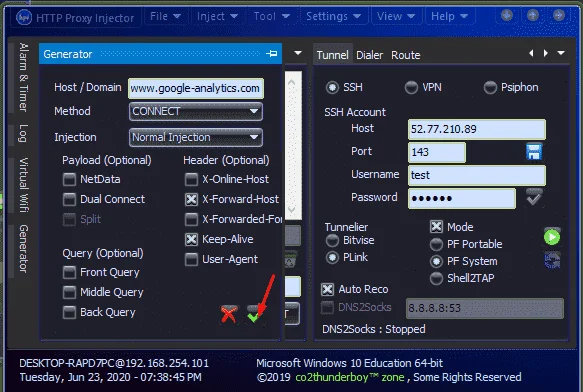Click the middle round title bar button

tap(533, 15)
